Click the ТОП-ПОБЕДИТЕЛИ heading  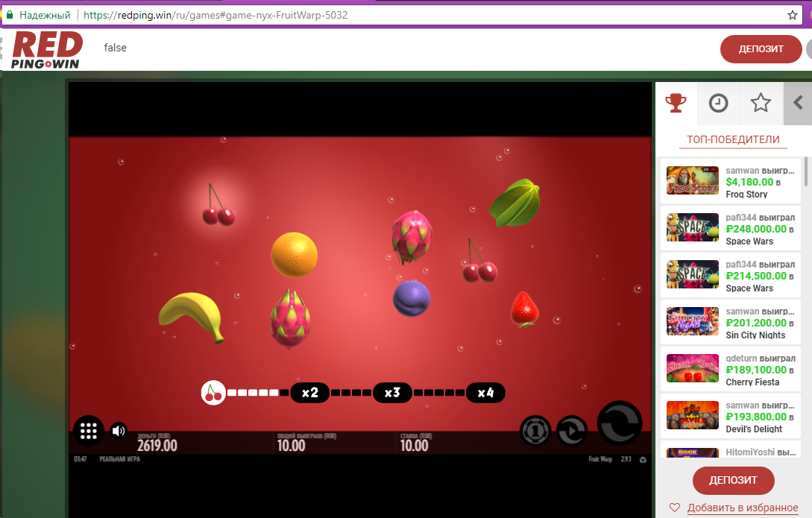point(733,139)
